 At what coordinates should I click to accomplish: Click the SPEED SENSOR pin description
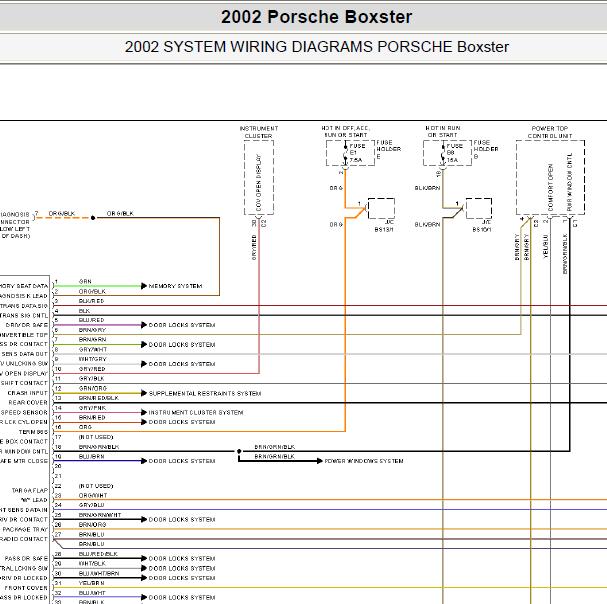(x=24, y=413)
